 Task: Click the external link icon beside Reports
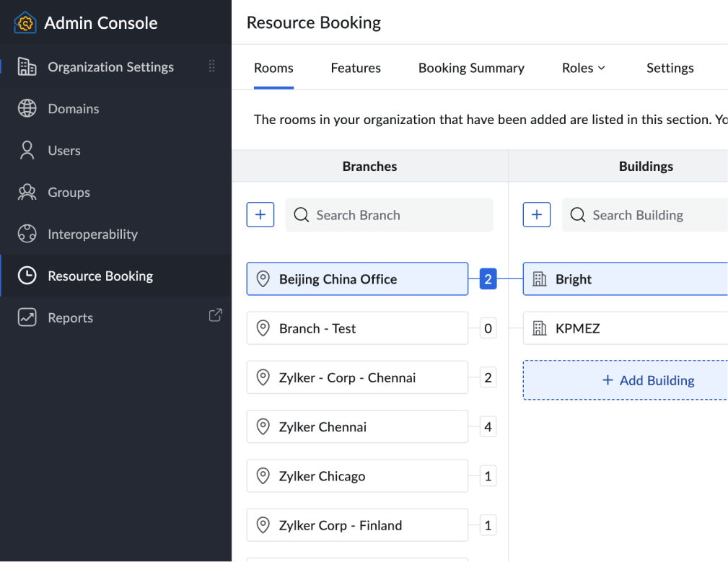pyautogui.click(x=215, y=315)
